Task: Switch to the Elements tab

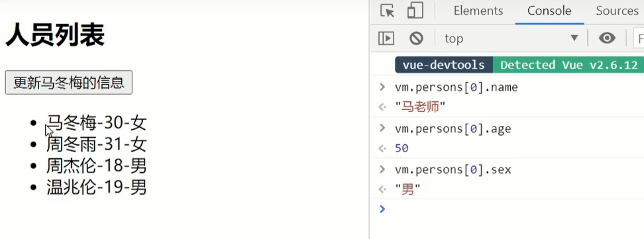Action: (x=478, y=11)
